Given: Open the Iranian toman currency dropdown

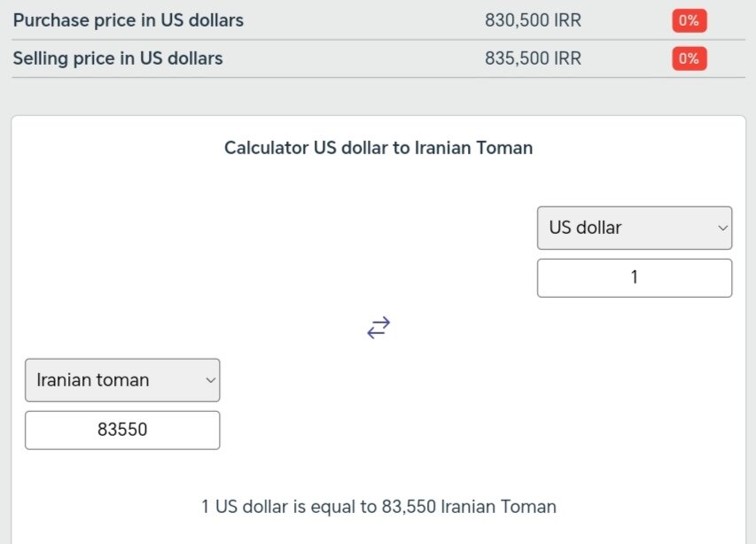Looking at the screenshot, I should click(x=121, y=380).
